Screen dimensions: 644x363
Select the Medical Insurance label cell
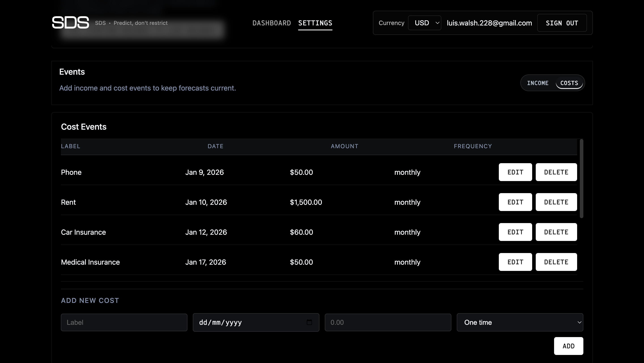coord(90,262)
